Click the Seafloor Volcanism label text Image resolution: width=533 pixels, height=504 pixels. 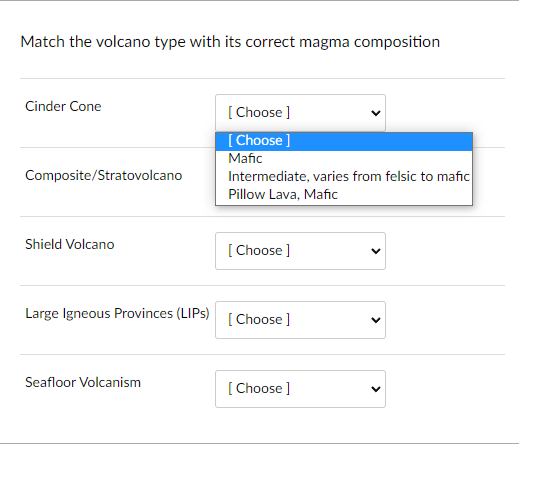[x=83, y=382]
